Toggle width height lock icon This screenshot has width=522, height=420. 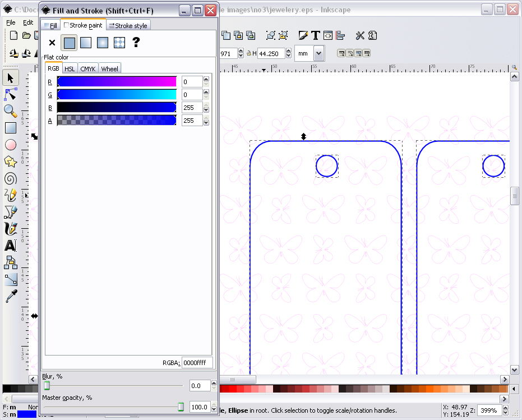pos(249,53)
